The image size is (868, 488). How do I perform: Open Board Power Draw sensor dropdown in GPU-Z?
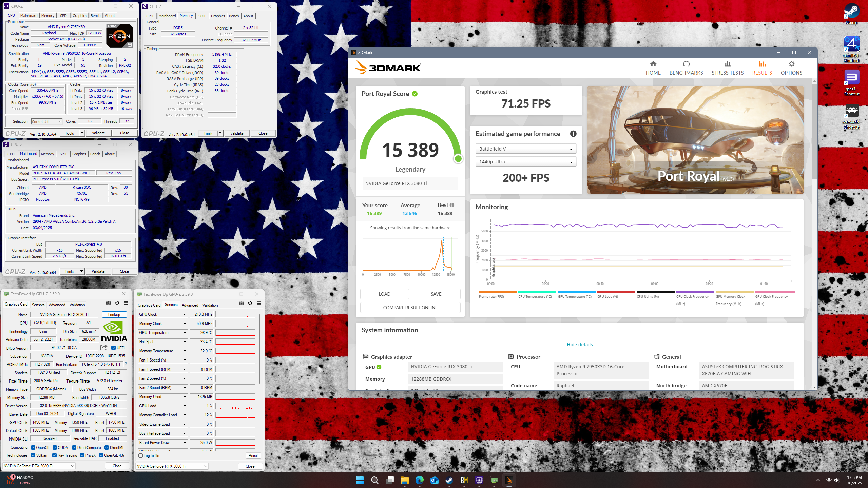[x=185, y=443]
